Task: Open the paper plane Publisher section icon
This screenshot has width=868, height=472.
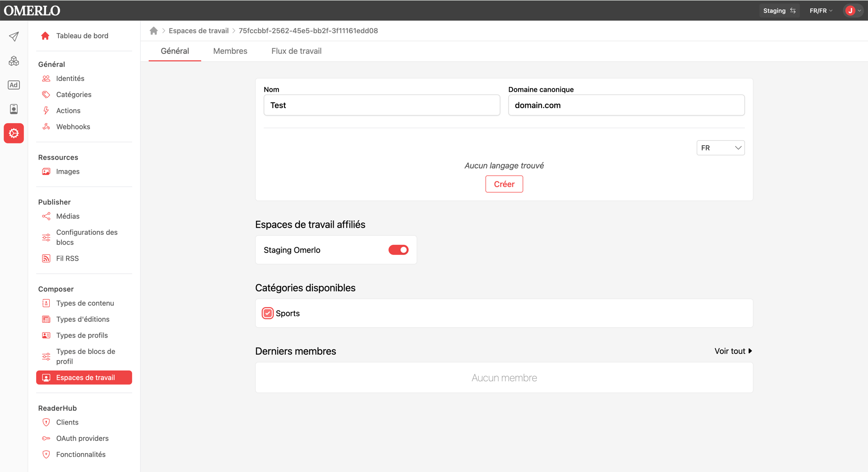Action: coord(14,37)
